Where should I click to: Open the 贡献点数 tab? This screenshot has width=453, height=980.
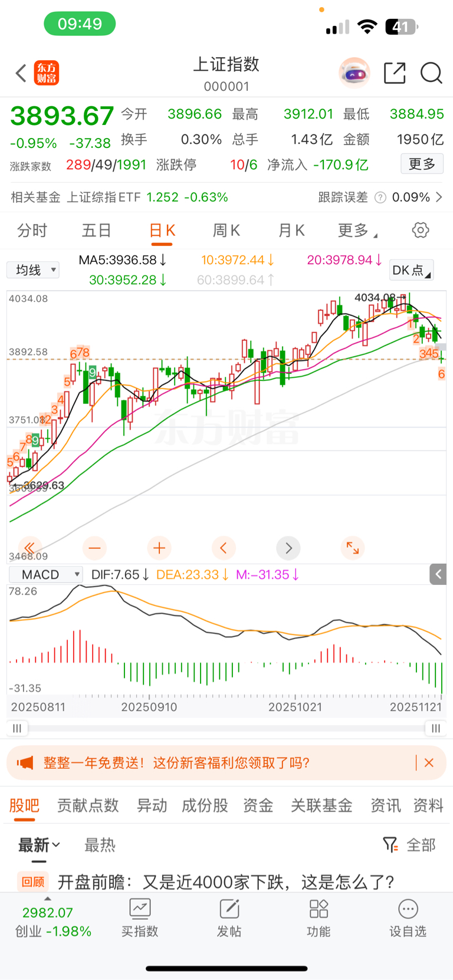tap(88, 805)
